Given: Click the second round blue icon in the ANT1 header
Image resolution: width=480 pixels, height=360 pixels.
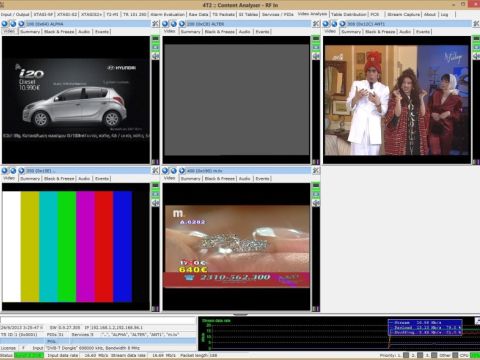Looking at the screenshot, I should (334, 24).
